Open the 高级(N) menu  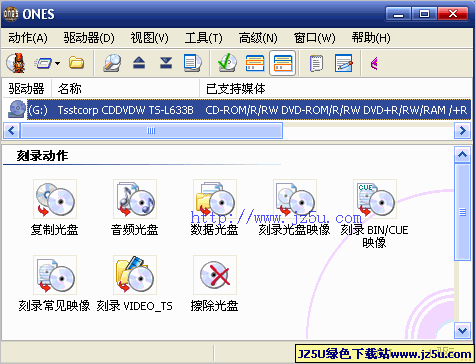pyautogui.click(x=258, y=38)
